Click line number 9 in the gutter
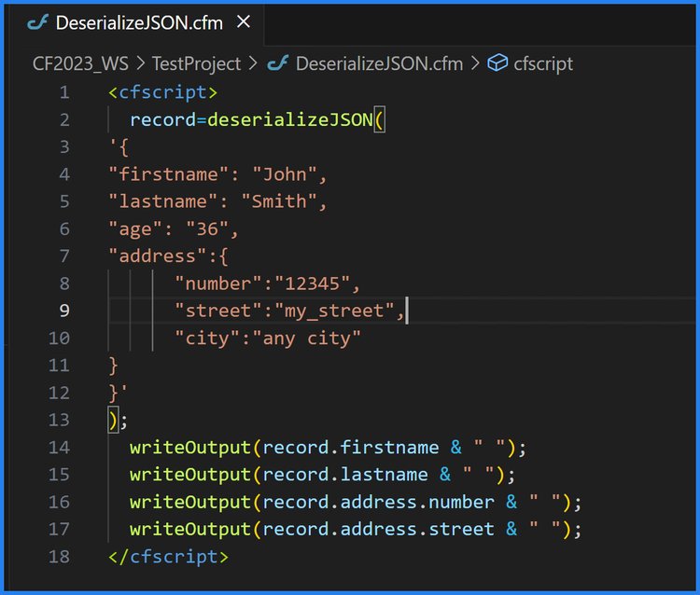700x595 pixels. pos(63,311)
